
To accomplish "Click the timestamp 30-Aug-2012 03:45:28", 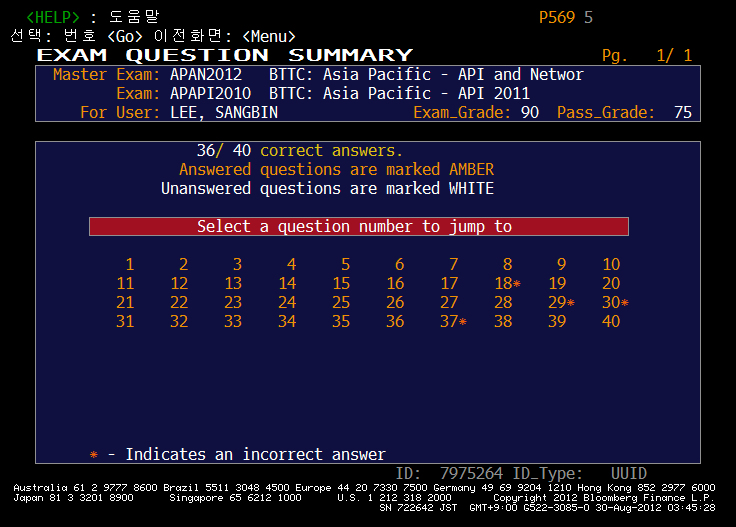I will [655, 508].
